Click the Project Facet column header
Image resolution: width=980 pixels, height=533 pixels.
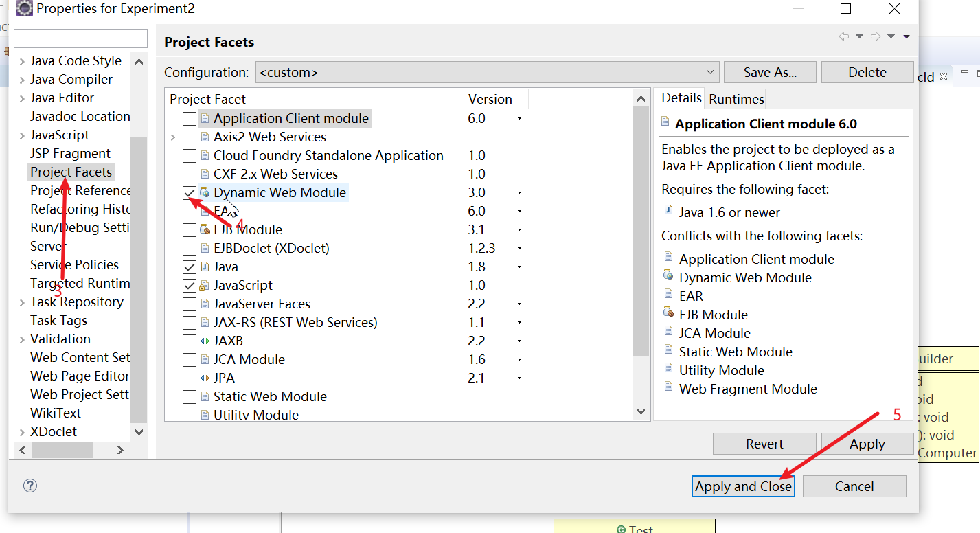315,99
